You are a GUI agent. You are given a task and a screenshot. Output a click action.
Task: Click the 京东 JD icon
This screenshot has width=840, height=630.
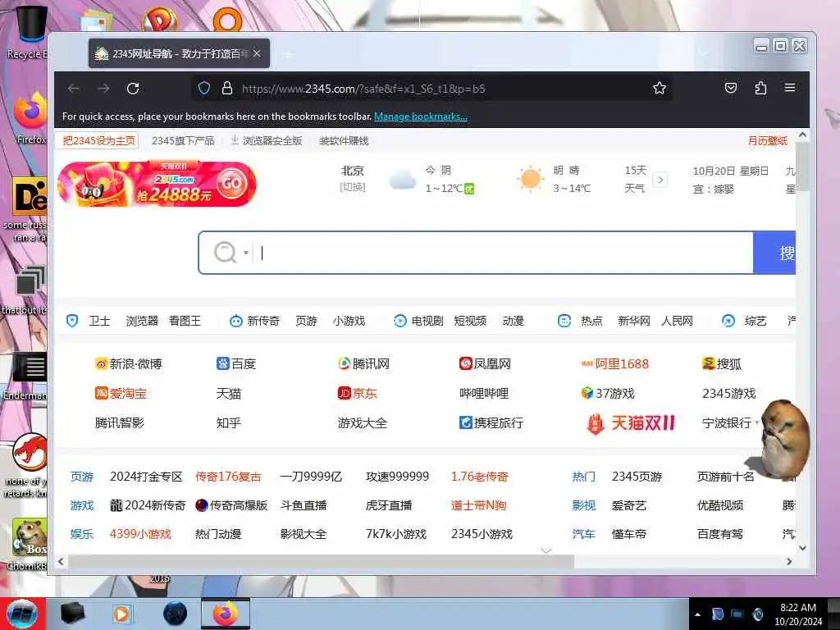(344, 393)
